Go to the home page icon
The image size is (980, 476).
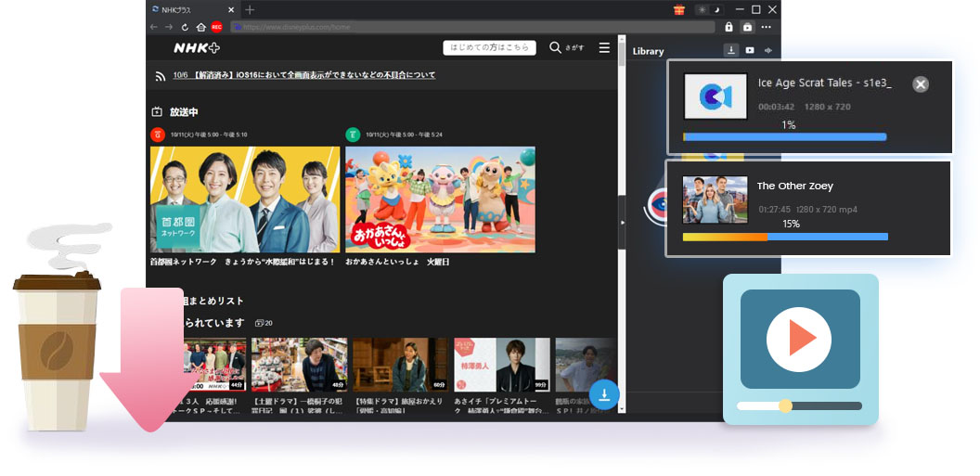(x=200, y=27)
